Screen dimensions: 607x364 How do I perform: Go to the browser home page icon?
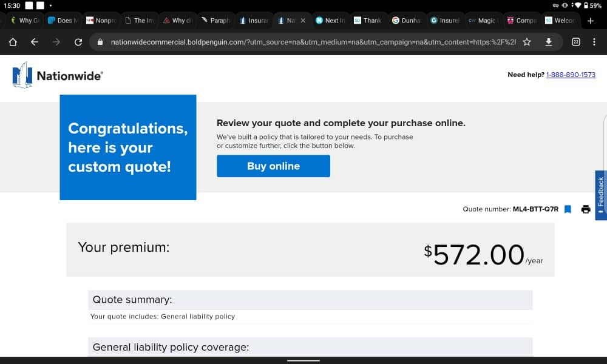[13, 42]
